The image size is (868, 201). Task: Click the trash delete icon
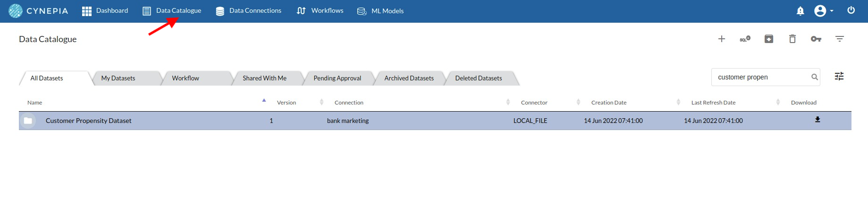click(x=792, y=39)
